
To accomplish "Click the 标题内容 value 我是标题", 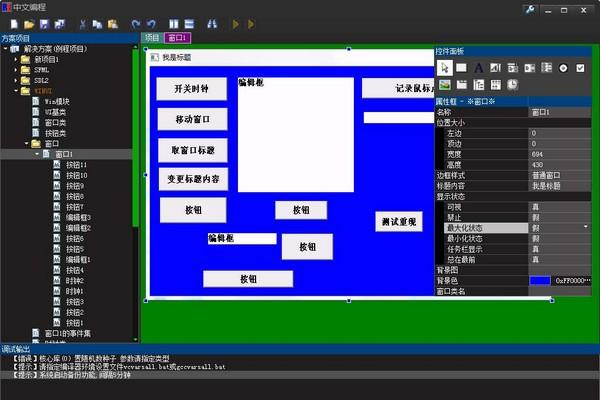I will [559, 186].
